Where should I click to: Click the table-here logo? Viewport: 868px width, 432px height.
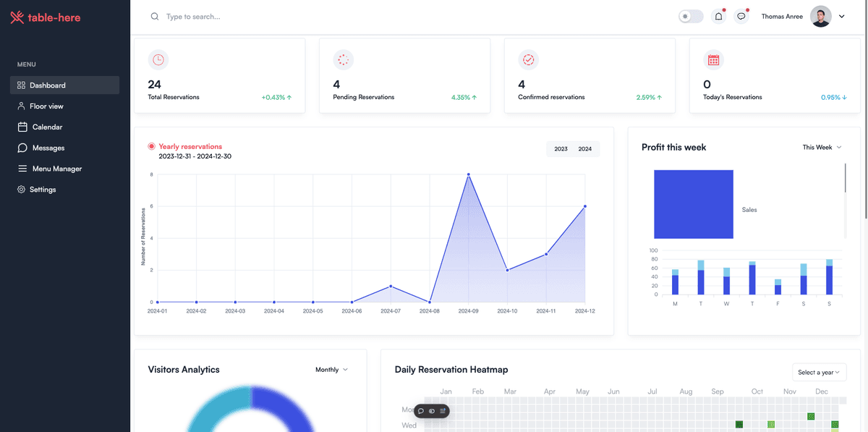[x=46, y=17]
